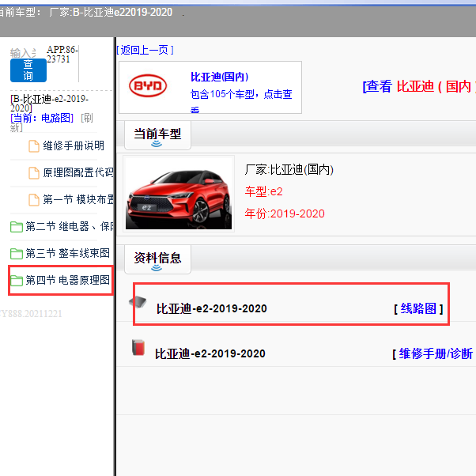Click sidebar heading B-比亚迪-e2-2019-2020
Screen dimensions: 476x476
tap(49, 104)
